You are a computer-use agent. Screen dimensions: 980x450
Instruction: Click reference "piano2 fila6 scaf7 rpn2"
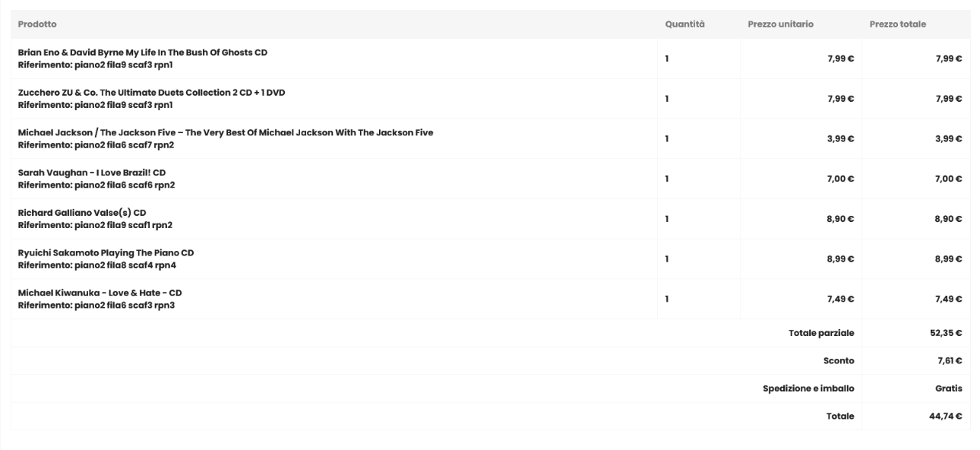(x=124, y=144)
